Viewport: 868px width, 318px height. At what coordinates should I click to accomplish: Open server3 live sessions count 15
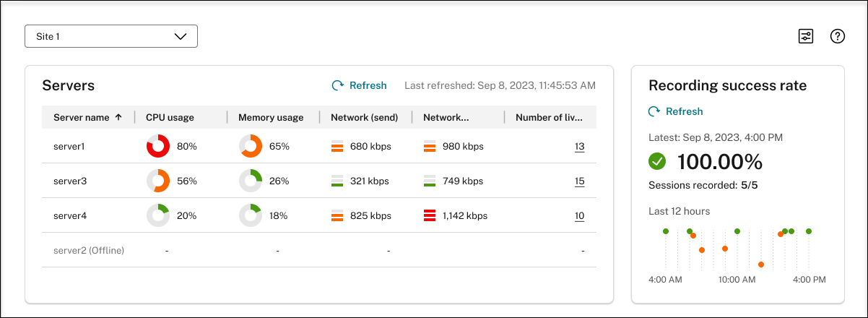pyautogui.click(x=579, y=181)
